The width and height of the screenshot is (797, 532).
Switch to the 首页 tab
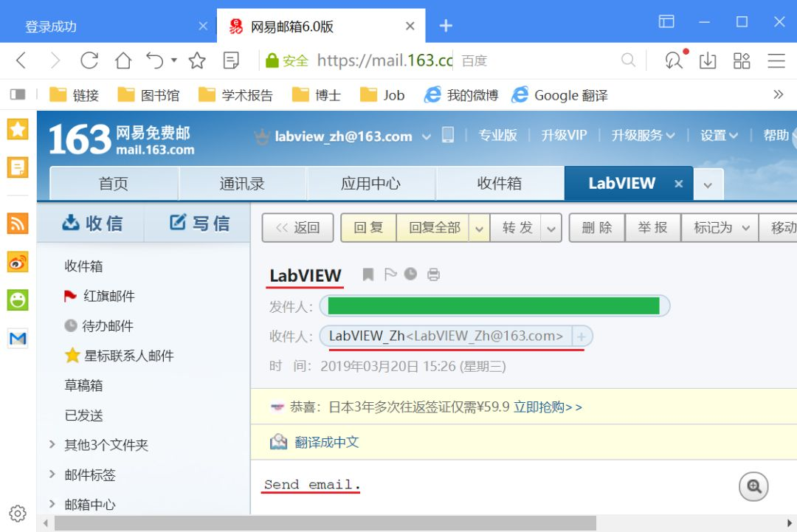coord(114,184)
